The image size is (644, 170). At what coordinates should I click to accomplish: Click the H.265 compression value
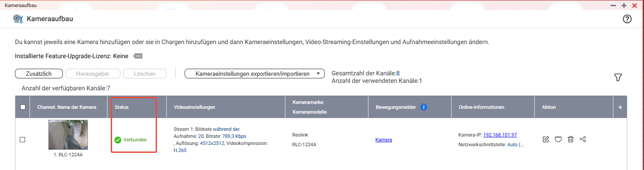click(x=180, y=150)
